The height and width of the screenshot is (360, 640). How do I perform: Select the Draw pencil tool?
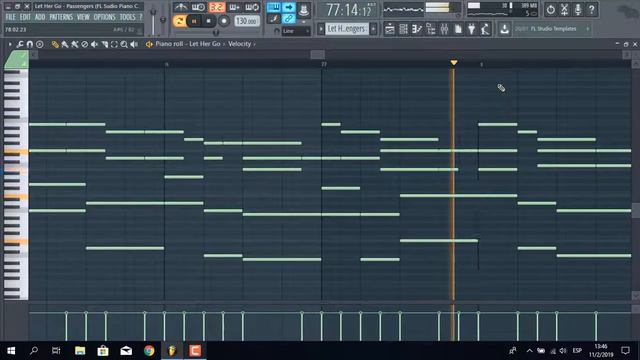[x=55, y=44]
